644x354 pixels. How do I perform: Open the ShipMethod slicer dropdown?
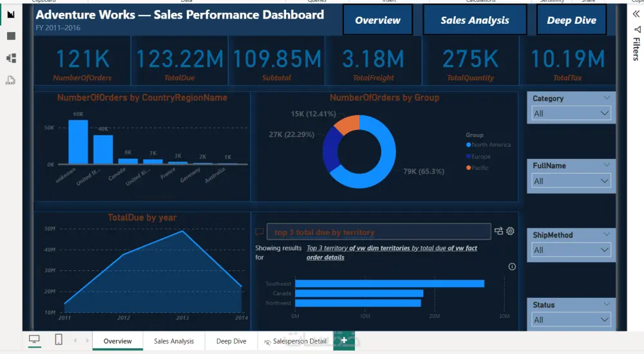click(571, 250)
